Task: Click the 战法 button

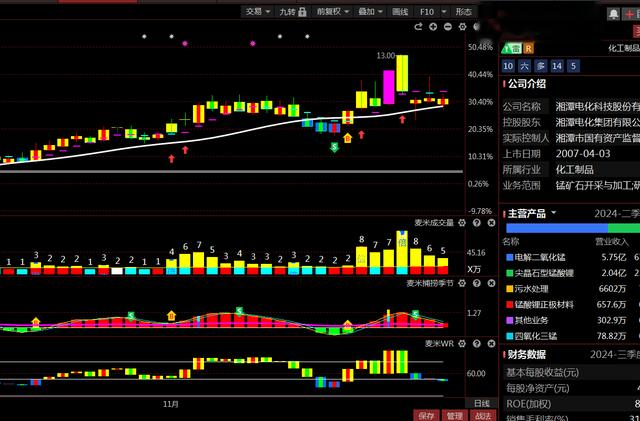Action: (482, 414)
